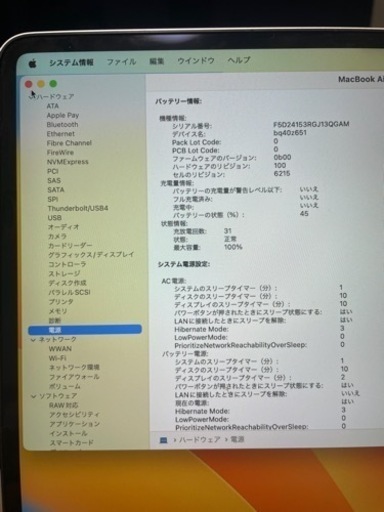Screen dimensions: 384x512
Task: Click the システム電源設定 heading
Action: point(184,264)
